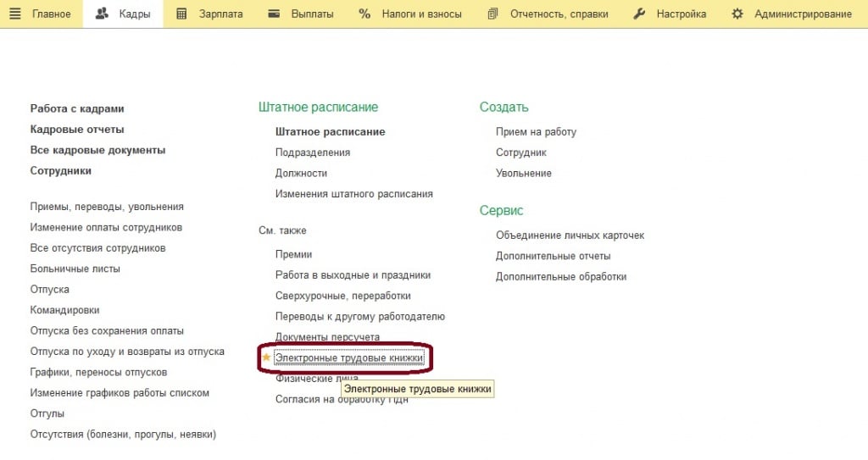Select Прием на работу under Создать
Viewport: 868px width, 460px height.
536,131
